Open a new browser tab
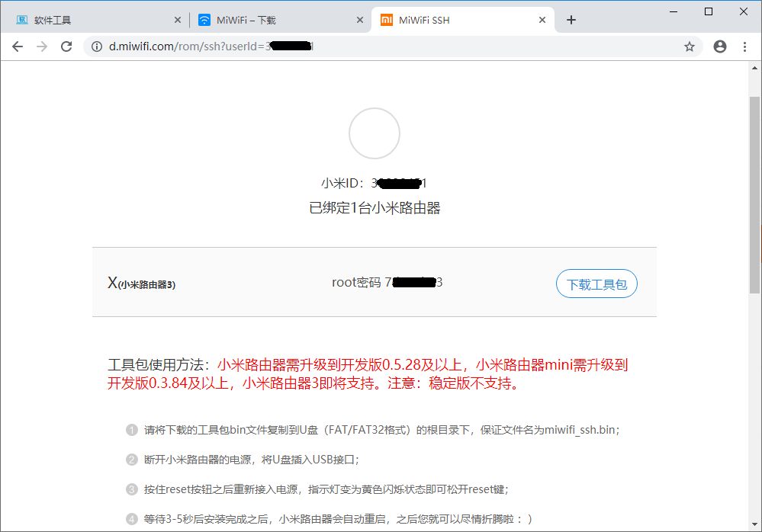Image resolution: width=762 pixels, height=532 pixels. [x=571, y=20]
